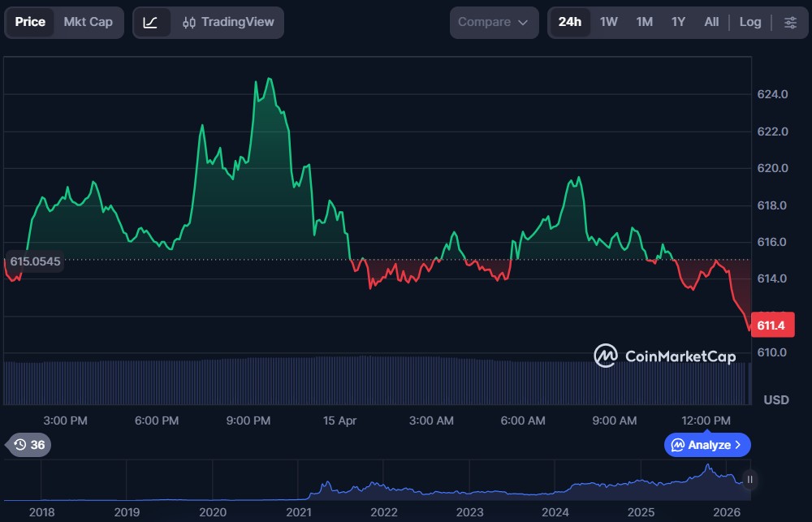Screen dimensions: 812x522
Task: Toggle Log scale on chart
Action: coord(750,22)
